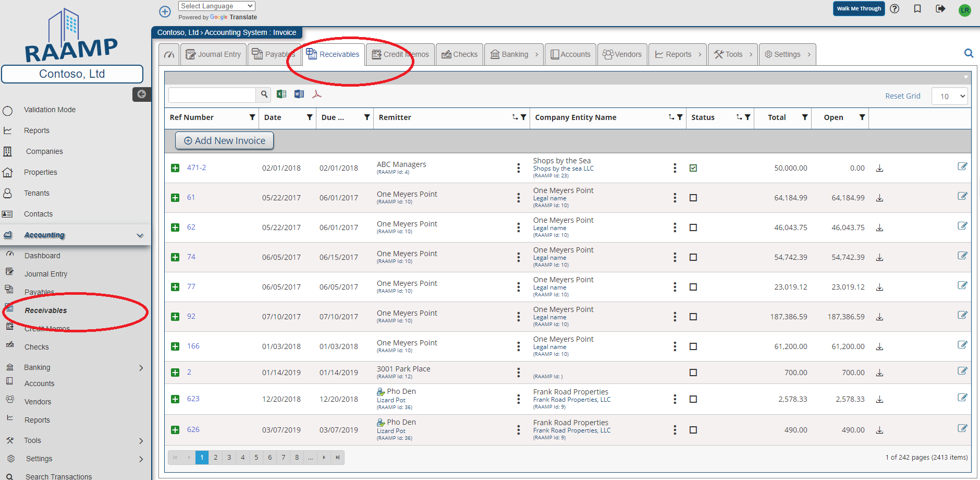Check status box for invoice 77
The width and height of the screenshot is (980, 480).
(x=693, y=287)
